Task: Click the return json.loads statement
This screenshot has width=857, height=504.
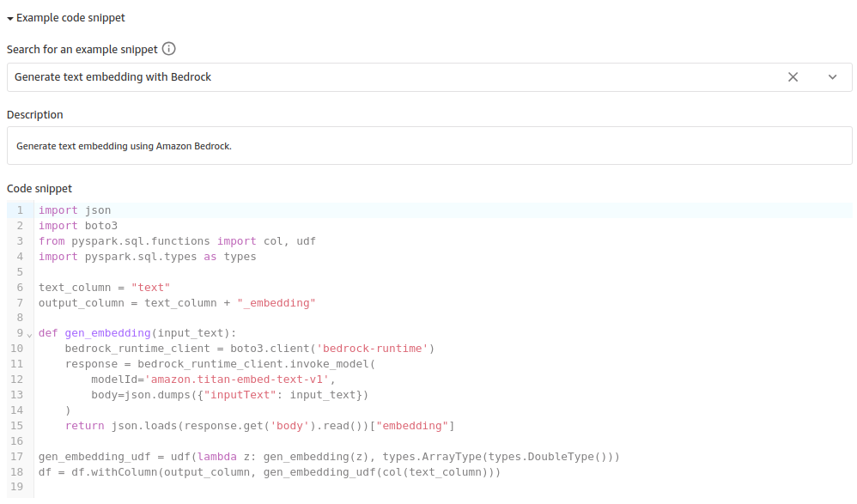Action: coord(259,426)
